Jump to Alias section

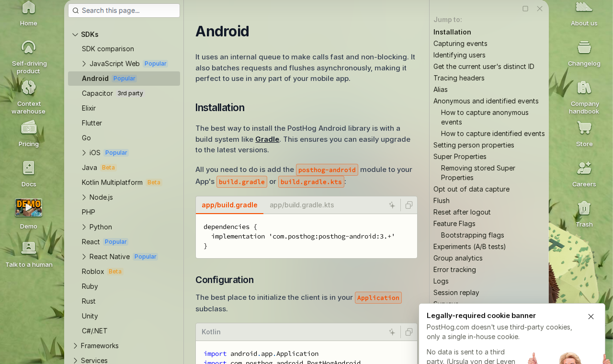point(441,90)
